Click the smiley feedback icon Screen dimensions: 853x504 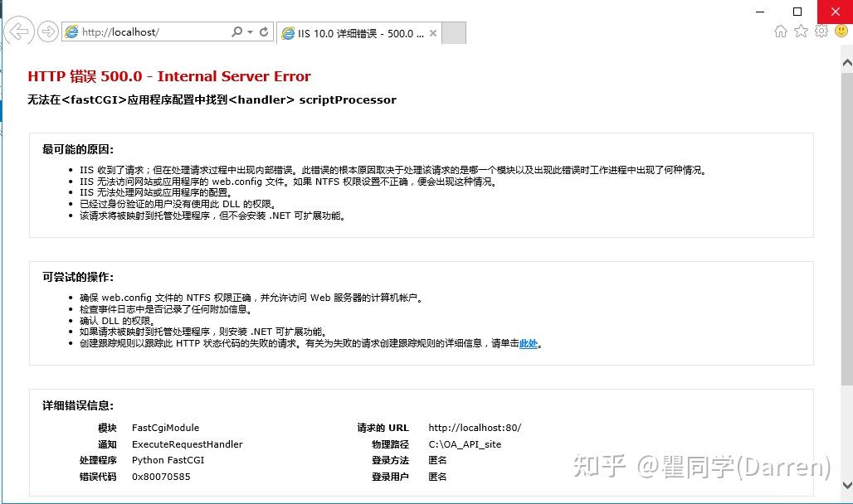click(x=841, y=31)
